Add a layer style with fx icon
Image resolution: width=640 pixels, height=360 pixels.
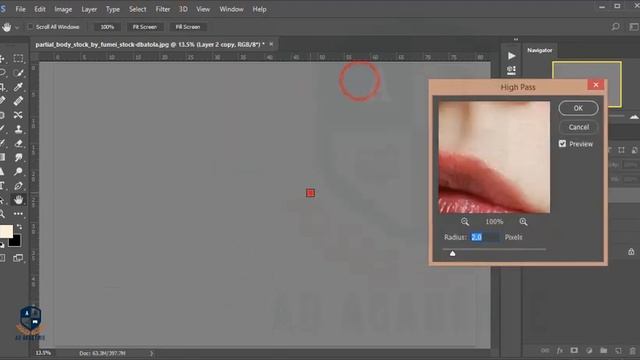560,351
